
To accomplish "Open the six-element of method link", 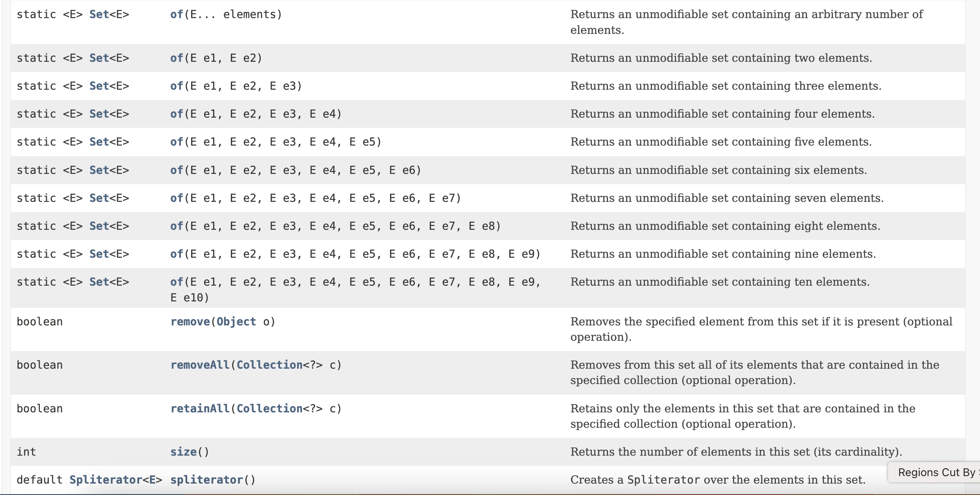I will (x=177, y=170).
